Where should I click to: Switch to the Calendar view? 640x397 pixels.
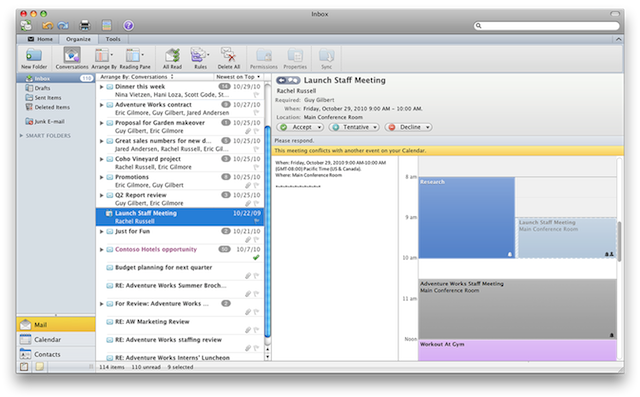[x=56, y=339]
